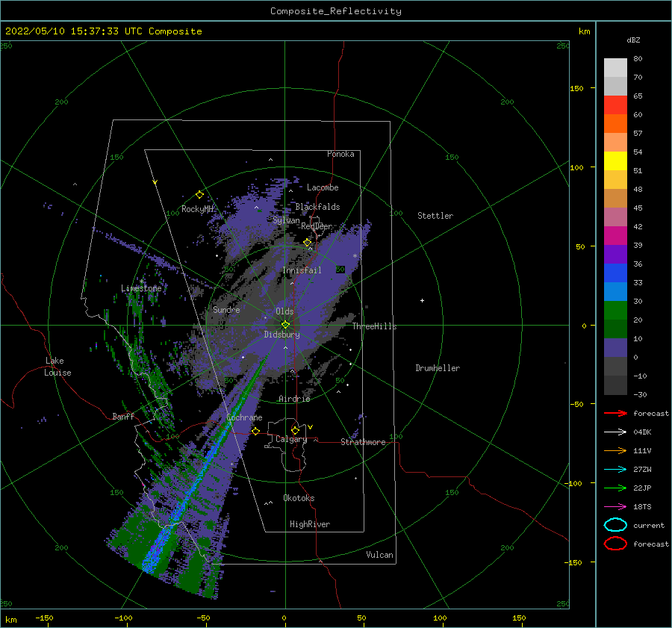Image resolution: width=672 pixels, height=628 pixels.
Task: Click the green 22JP arrow icon
Action: point(615,488)
